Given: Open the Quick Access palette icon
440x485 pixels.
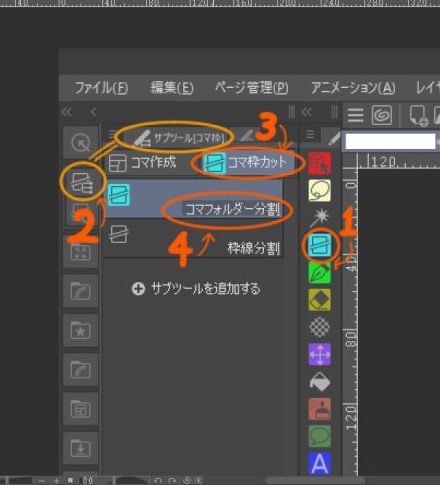Looking at the screenshot, I should coord(81,143).
